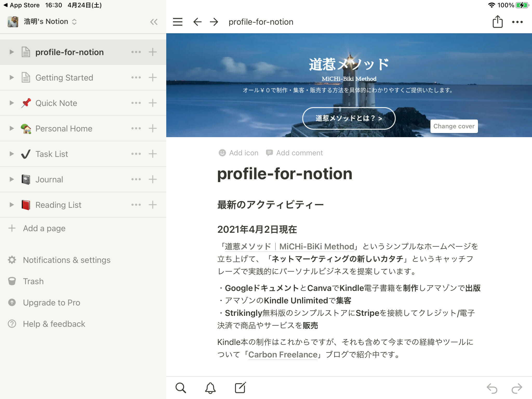This screenshot has width=532, height=399.
Task: Click Upgrade to Pro
Action: pos(44,303)
